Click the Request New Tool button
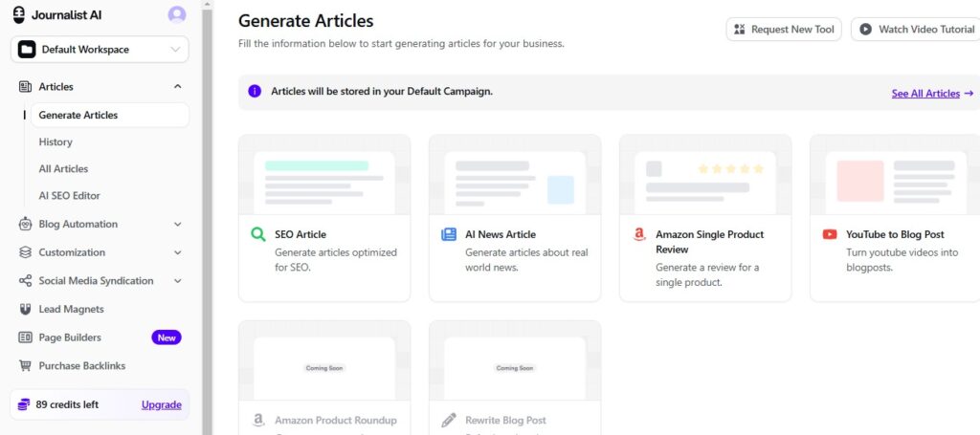980x435 pixels. [x=784, y=30]
